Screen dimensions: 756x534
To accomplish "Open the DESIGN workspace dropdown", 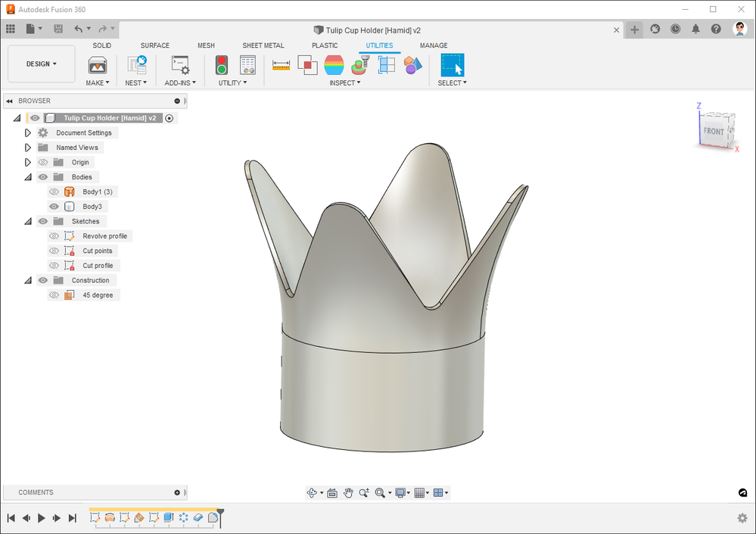I will point(42,64).
